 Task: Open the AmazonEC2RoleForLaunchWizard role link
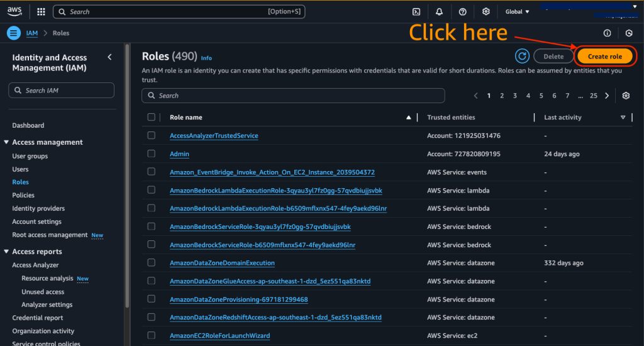click(x=219, y=335)
